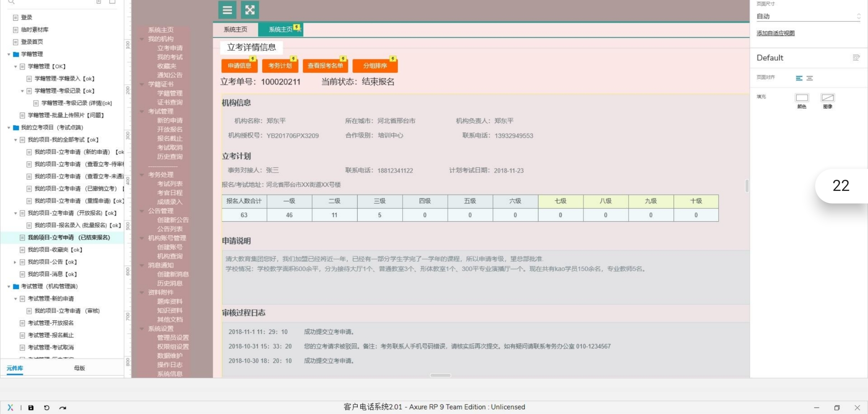
Task: Click the search magnifier in pages panel
Action: click(11, 2)
